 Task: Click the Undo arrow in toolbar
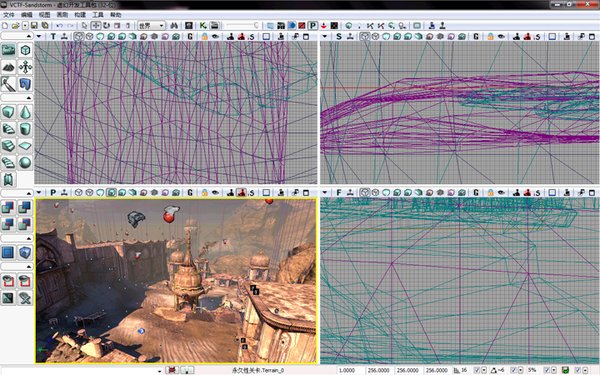[x=60, y=26]
